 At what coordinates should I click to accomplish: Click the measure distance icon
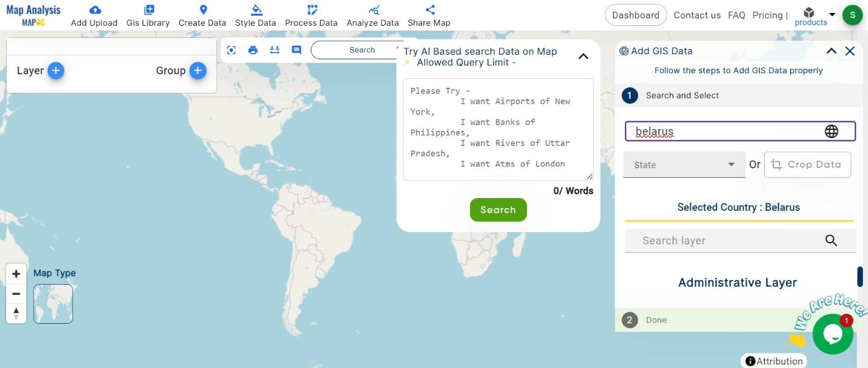pyautogui.click(x=274, y=50)
